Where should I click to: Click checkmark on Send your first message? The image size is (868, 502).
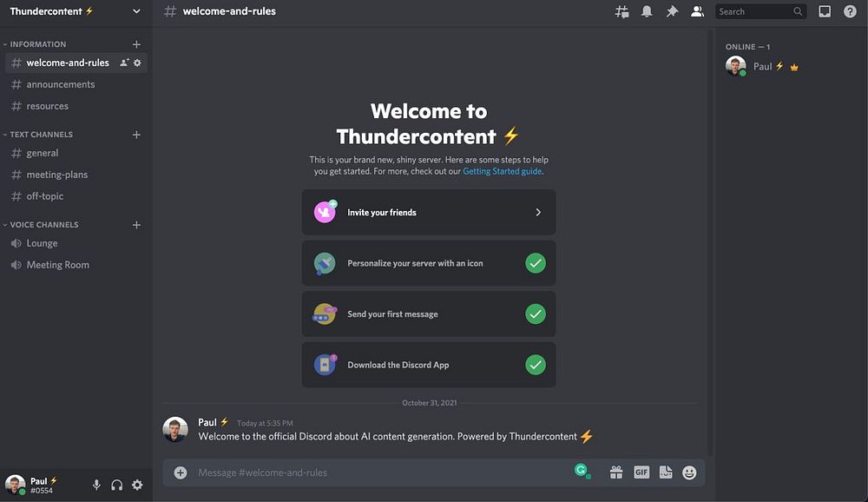tap(536, 314)
